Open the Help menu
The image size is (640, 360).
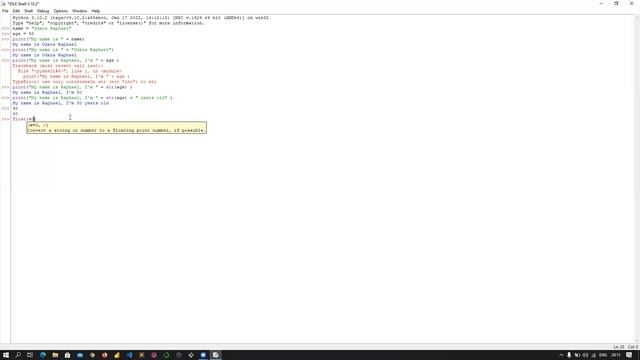click(96, 11)
